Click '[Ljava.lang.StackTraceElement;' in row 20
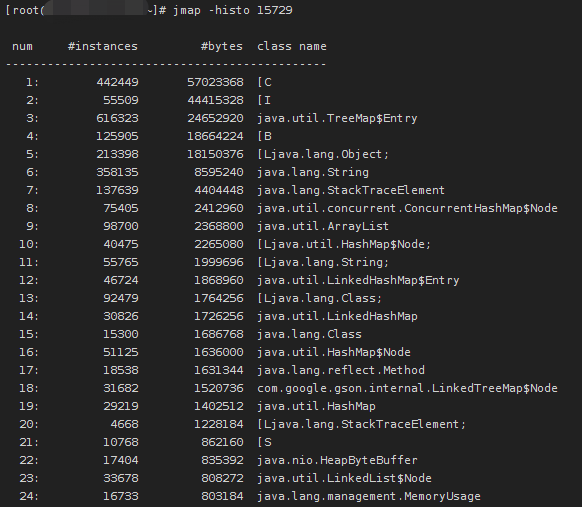582x507 pixels. 362,424
